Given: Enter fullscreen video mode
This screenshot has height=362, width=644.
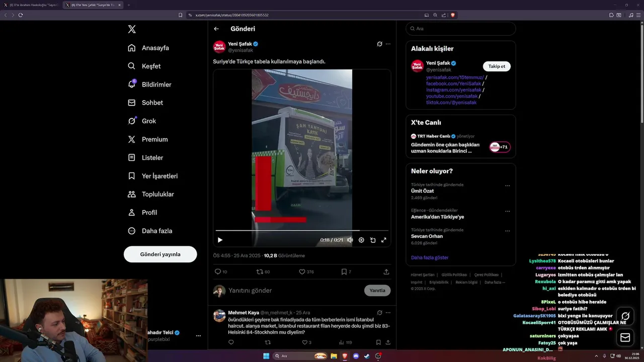Looking at the screenshot, I should pyautogui.click(x=384, y=240).
